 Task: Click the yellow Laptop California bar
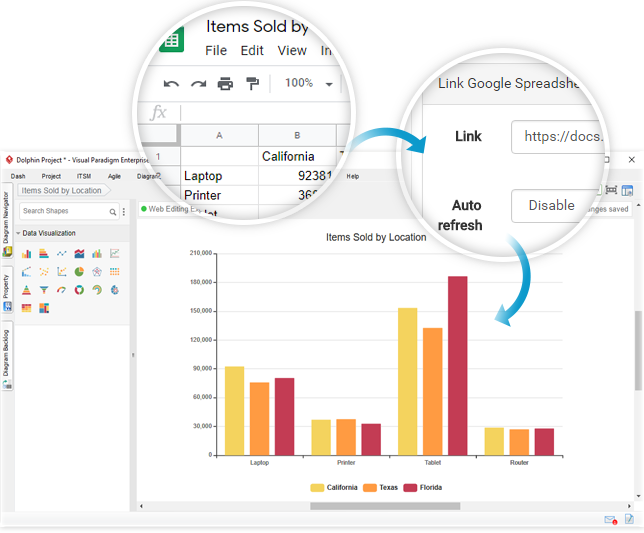coord(235,411)
